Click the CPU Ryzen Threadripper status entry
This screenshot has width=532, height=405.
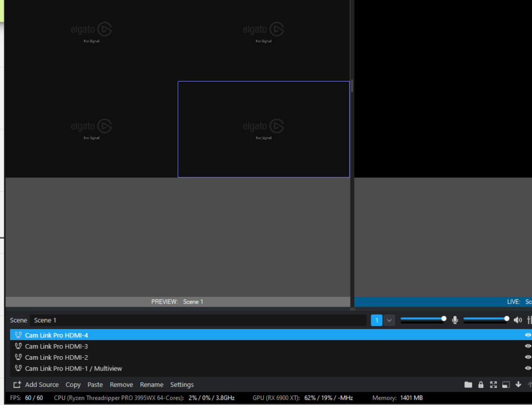pos(144,398)
